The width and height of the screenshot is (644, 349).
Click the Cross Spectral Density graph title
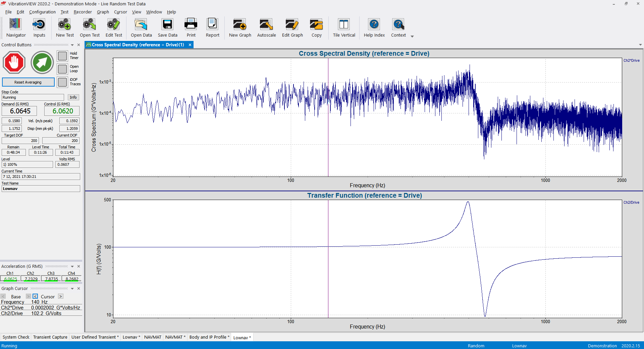pos(364,54)
